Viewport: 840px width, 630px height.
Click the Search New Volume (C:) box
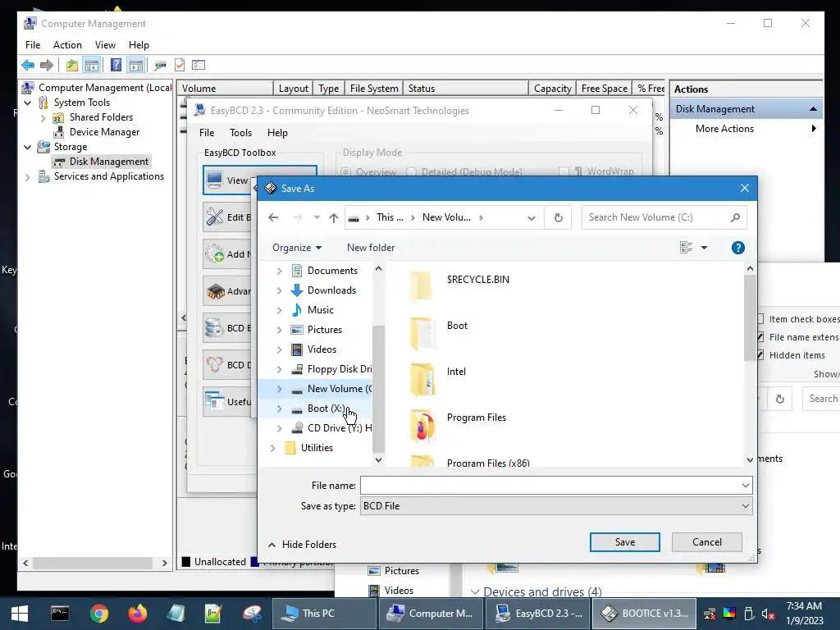pos(664,217)
